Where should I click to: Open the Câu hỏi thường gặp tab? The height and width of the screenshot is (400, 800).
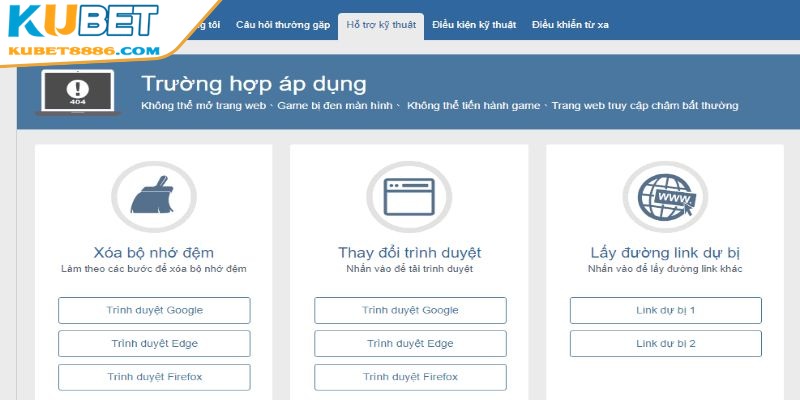(x=282, y=24)
